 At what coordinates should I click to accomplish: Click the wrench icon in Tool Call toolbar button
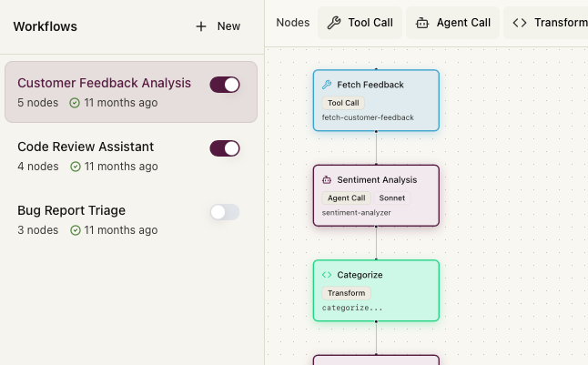pyautogui.click(x=334, y=23)
